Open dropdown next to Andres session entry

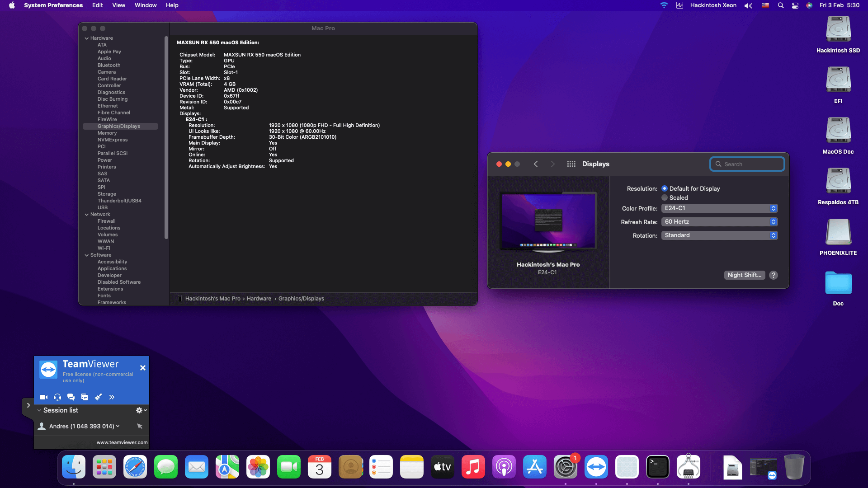coord(118,426)
